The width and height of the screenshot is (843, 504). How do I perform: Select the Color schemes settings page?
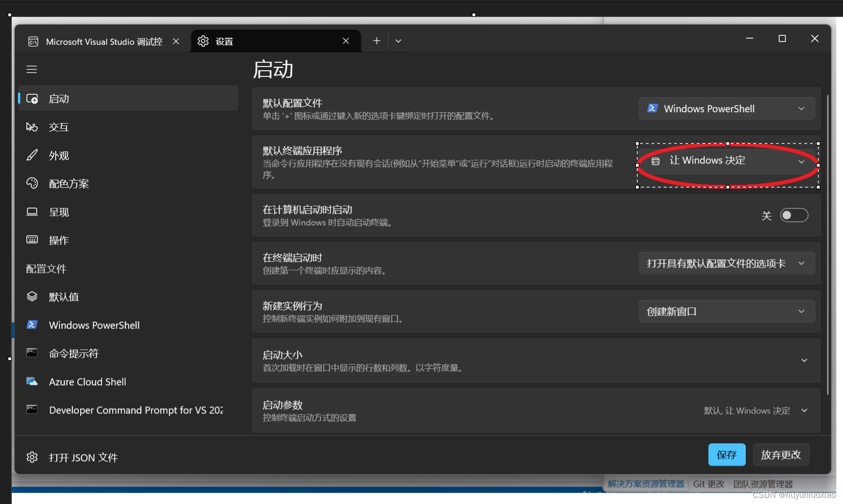coord(128,183)
